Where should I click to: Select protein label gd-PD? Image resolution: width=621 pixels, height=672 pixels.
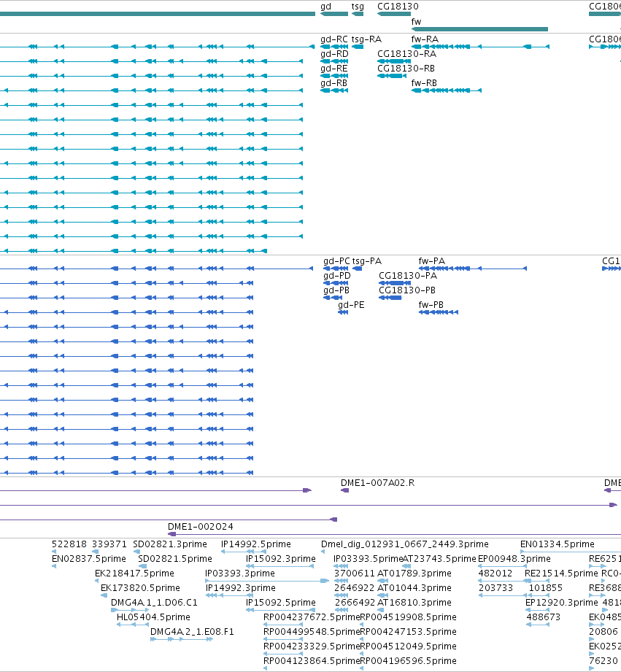click(x=337, y=276)
